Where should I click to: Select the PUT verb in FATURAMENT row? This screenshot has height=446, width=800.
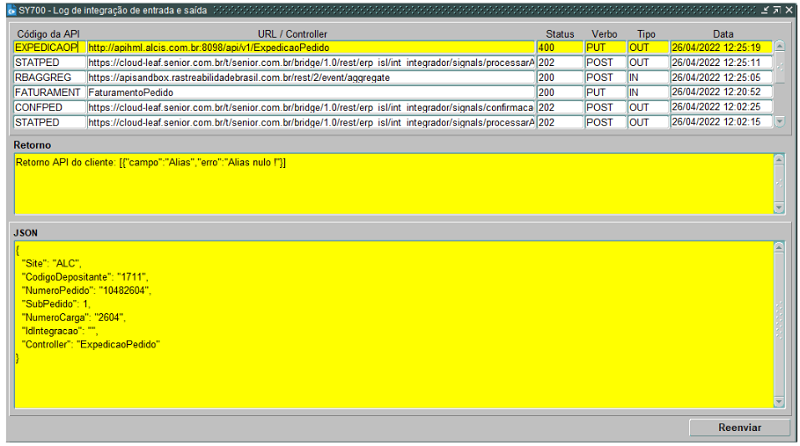point(605,92)
